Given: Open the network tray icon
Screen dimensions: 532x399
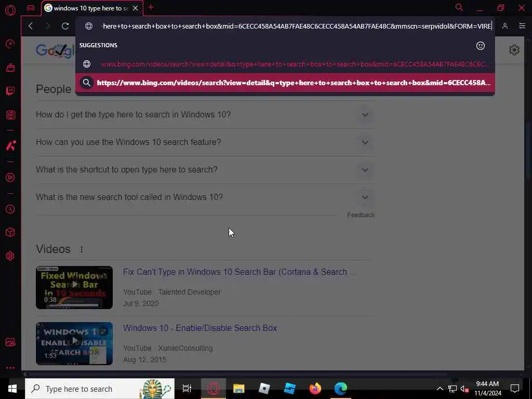Looking at the screenshot, I should 453,389.
